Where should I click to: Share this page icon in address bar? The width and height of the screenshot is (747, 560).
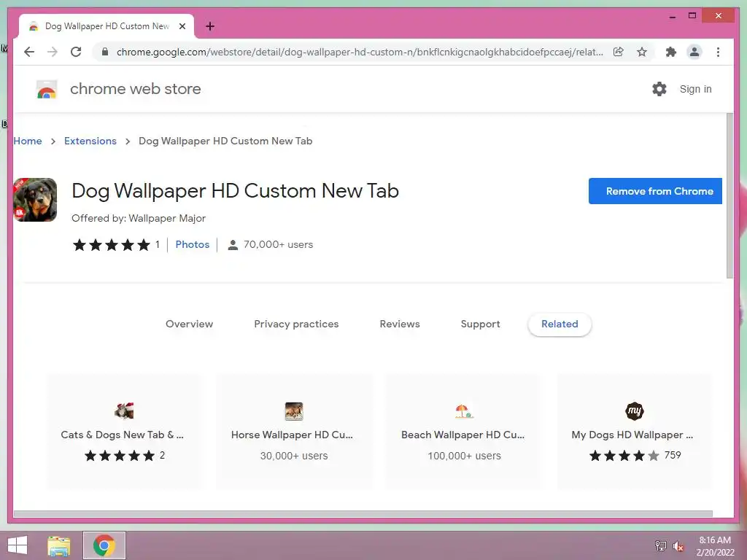click(619, 52)
